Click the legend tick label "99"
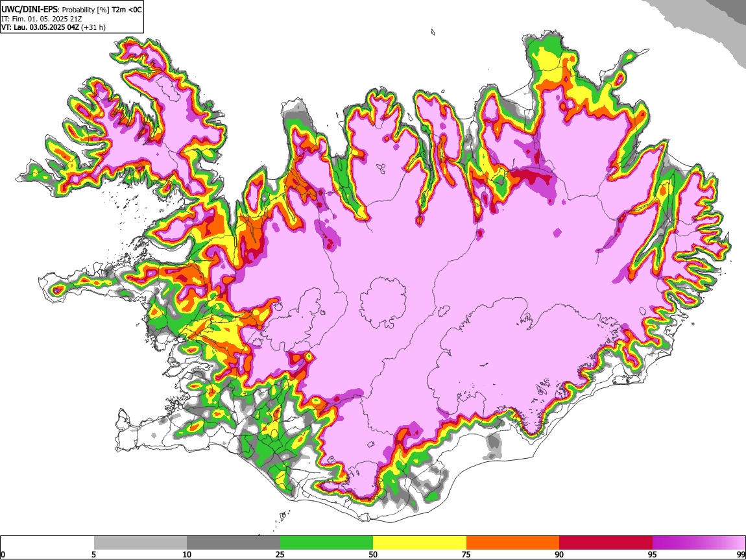Image resolution: width=746 pixels, height=560 pixels. click(740, 554)
